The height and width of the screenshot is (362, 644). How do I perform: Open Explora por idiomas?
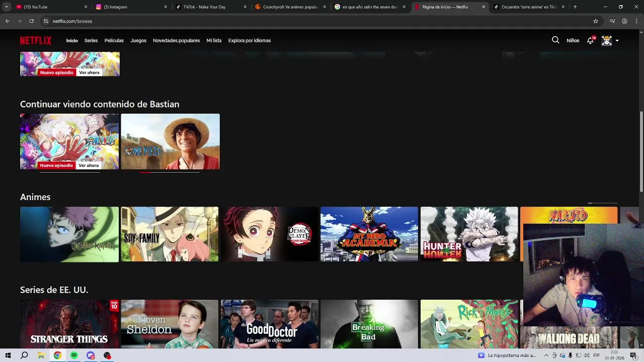[x=250, y=41]
